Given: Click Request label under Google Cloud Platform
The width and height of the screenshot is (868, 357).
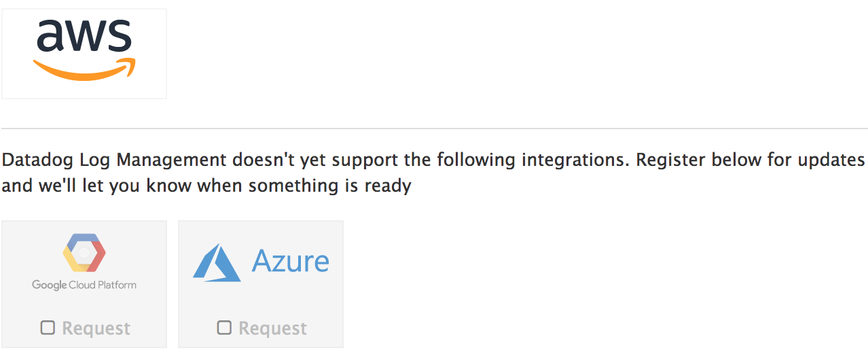Looking at the screenshot, I should click(x=96, y=328).
